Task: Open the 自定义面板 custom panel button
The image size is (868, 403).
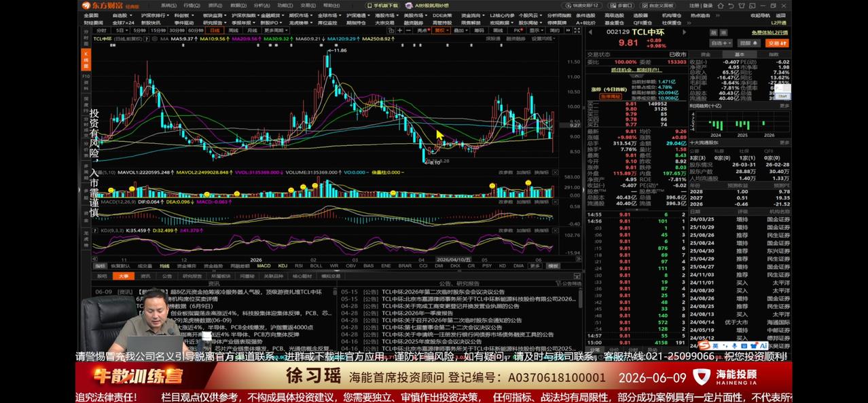Action: (x=657, y=5)
